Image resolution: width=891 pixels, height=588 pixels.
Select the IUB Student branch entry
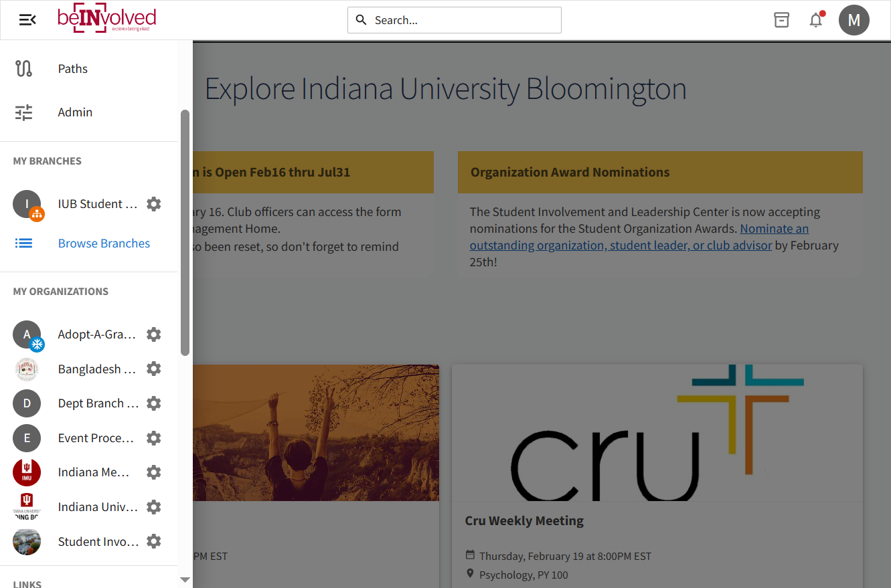point(98,204)
